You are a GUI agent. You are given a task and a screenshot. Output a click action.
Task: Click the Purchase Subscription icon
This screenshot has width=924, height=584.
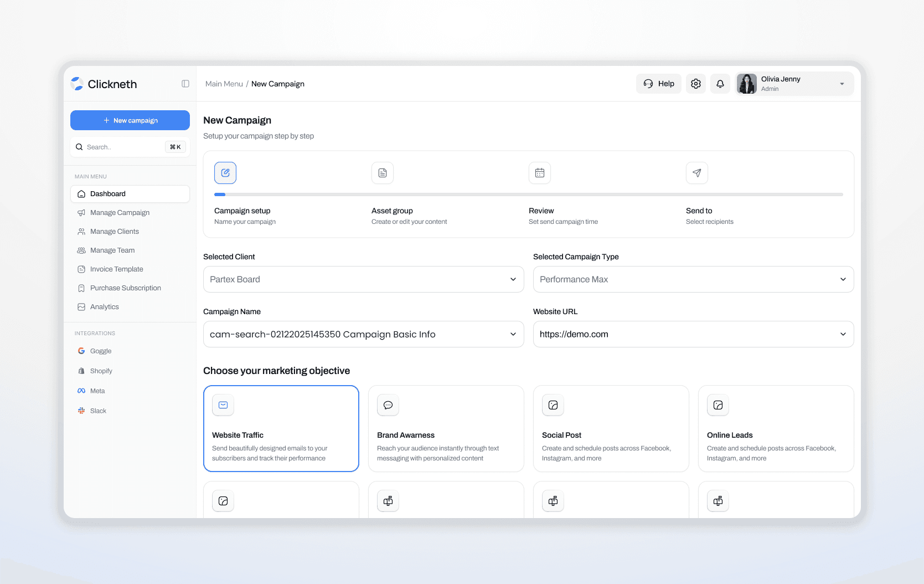click(x=81, y=288)
